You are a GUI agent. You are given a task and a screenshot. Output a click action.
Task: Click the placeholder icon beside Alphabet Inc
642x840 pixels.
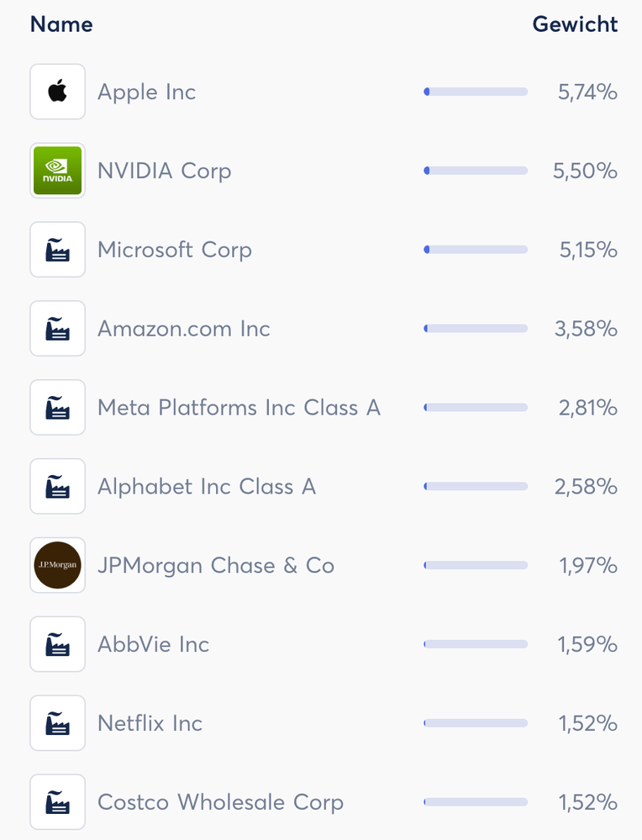click(57, 486)
